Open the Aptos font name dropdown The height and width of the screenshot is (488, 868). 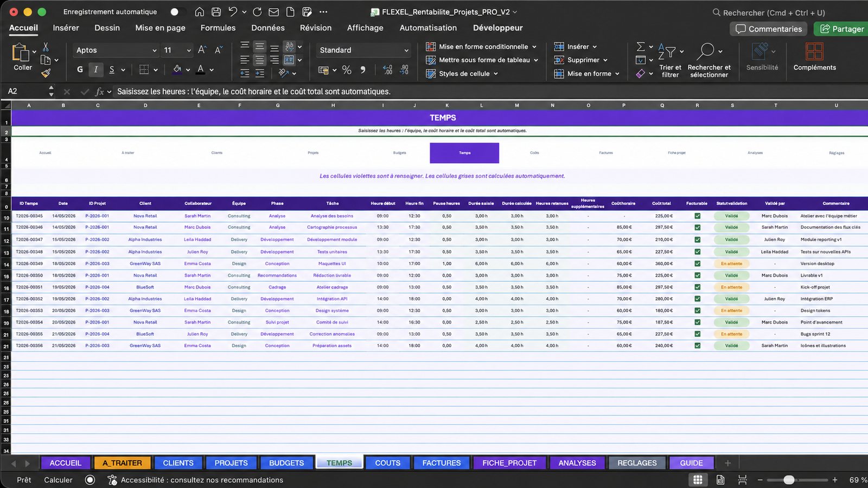(x=154, y=50)
